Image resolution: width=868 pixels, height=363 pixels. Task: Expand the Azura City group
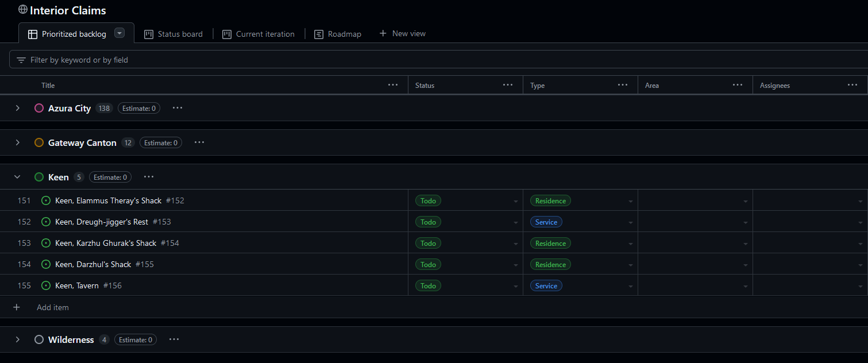click(17, 108)
